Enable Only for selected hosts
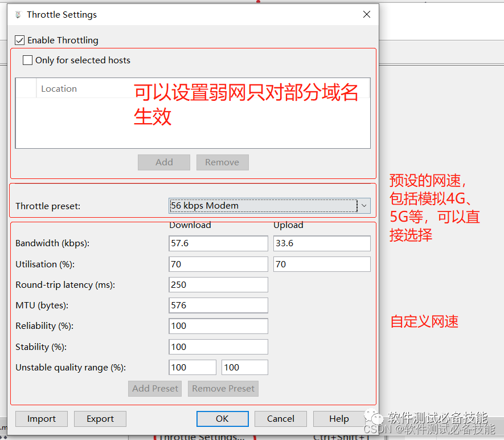 point(28,60)
